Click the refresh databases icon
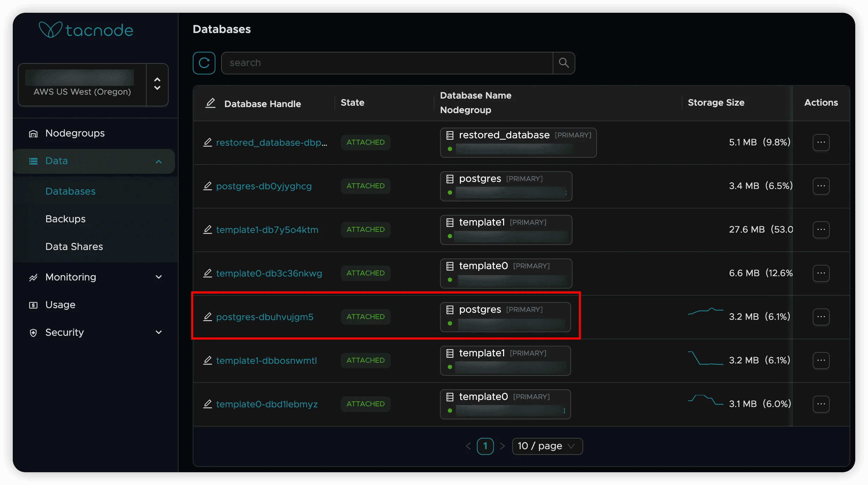This screenshot has height=485, width=868. (x=204, y=63)
